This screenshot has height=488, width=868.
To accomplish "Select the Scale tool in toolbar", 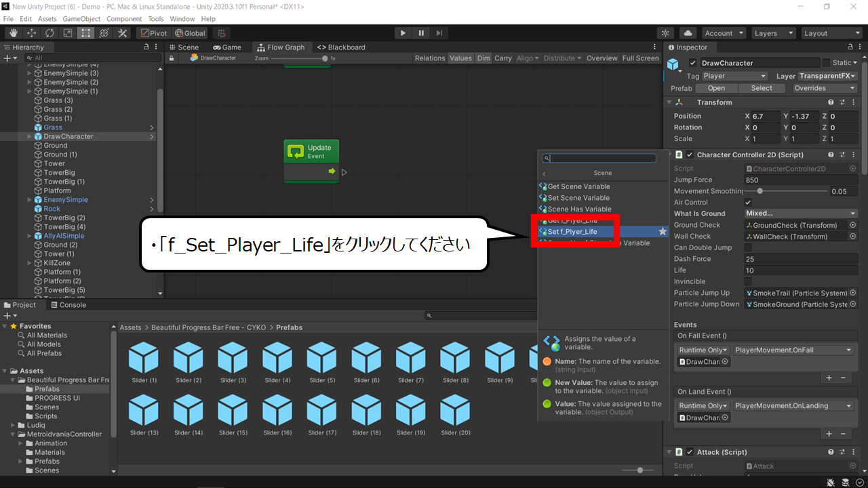I will tap(68, 33).
